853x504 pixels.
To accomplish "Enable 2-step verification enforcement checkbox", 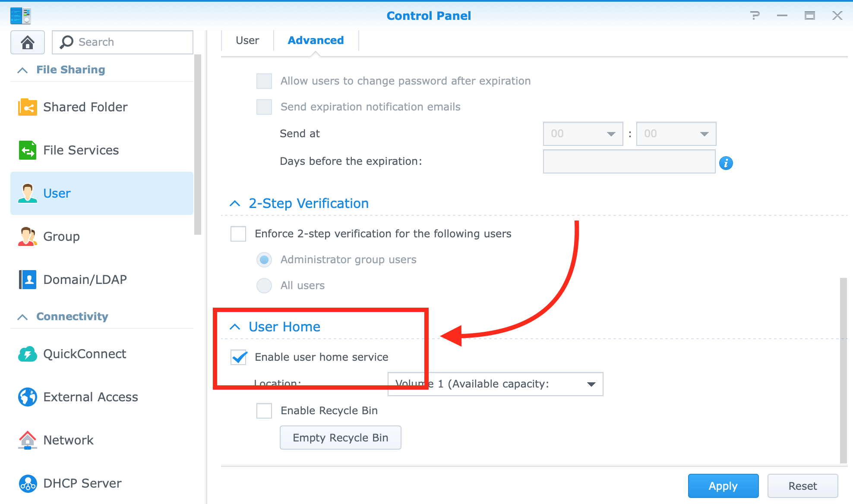I will point(238,234).
